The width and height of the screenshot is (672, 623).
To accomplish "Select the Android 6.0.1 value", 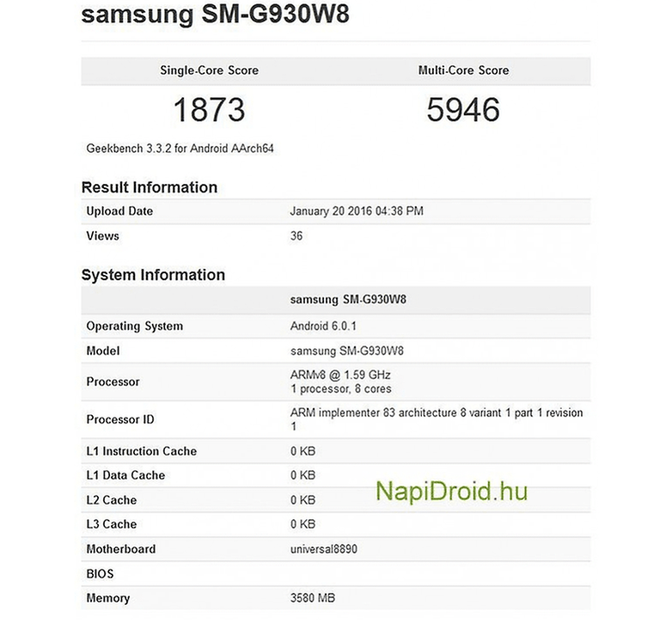I will pyautogui.click(x=323, y=326).
